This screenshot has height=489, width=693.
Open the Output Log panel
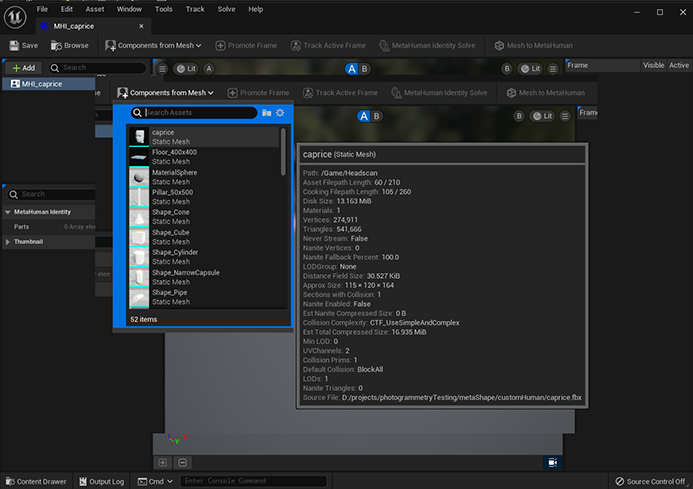tap(100, 481)
